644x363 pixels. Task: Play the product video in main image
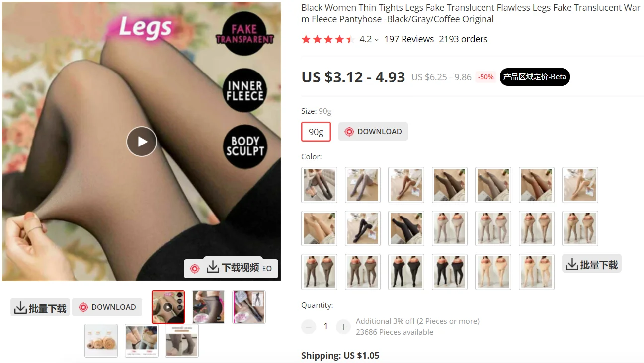point(142,142)
